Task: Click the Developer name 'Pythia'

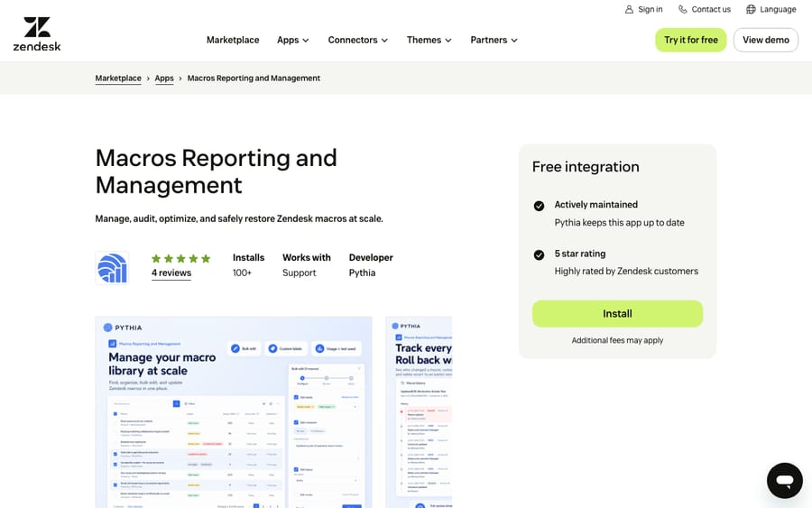Action: pyautogui.click(x=362, y=272)
